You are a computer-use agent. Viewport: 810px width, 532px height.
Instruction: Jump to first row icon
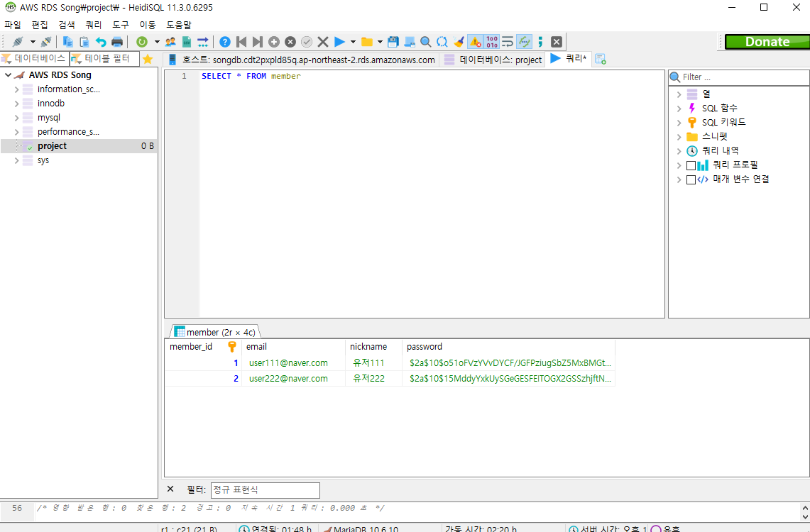click(x=241, y=42)
